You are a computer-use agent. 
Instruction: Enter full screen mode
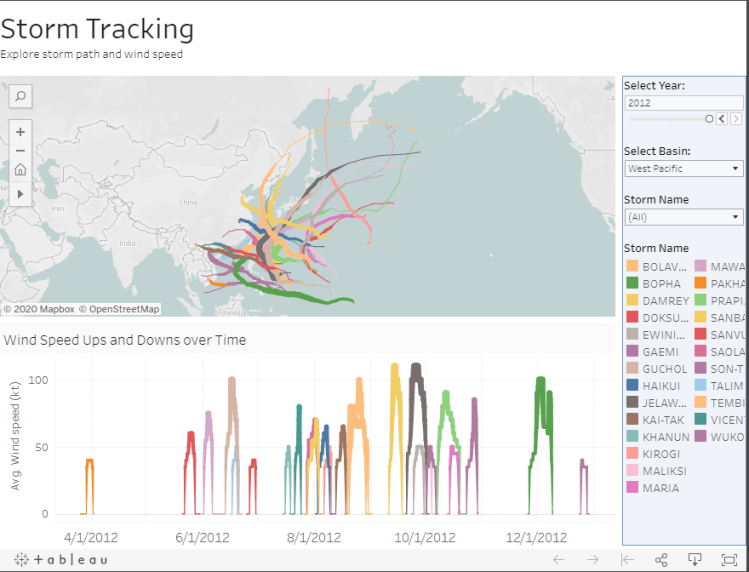[729, 560]
